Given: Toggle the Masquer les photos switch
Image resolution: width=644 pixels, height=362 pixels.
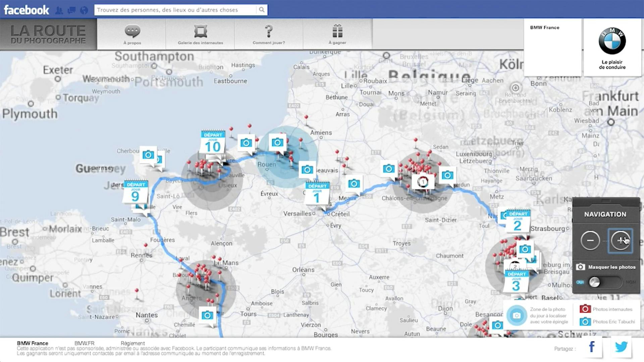Looking at the screenshot, I should pyautogui.click(x=605, y=282).
